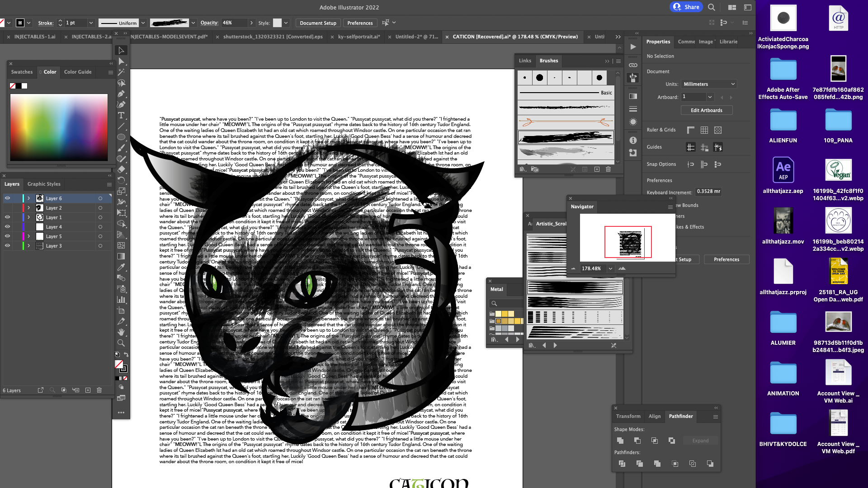Click the Document Setup button in control bar
This screenshot has height=488, width=868.
pyautogui.click(x=318, y=23)
